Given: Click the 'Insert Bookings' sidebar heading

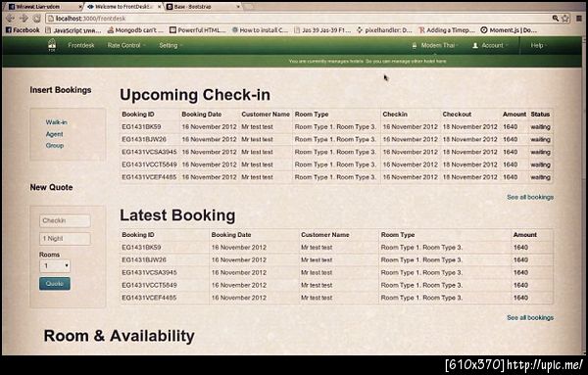Looking at the screenshot, I should coord(61,90).
